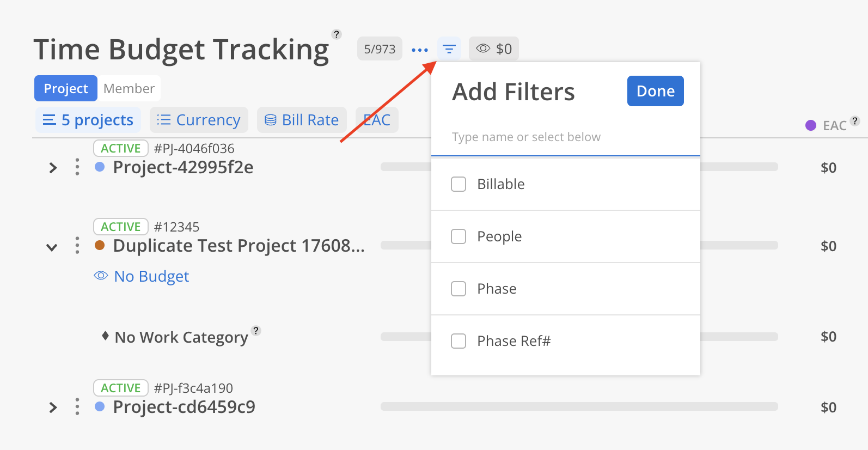Expand the Project-cd6459c9 row

(53, 408)
